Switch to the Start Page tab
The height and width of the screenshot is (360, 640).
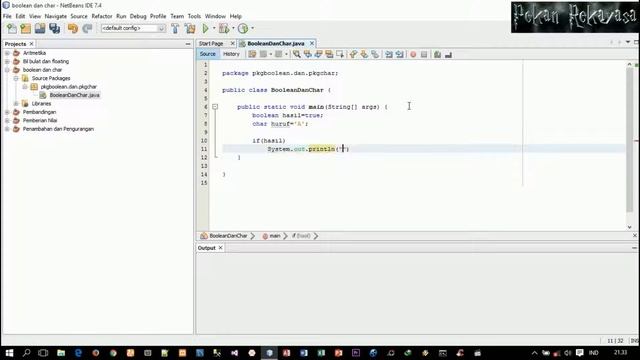pos(211,43)
